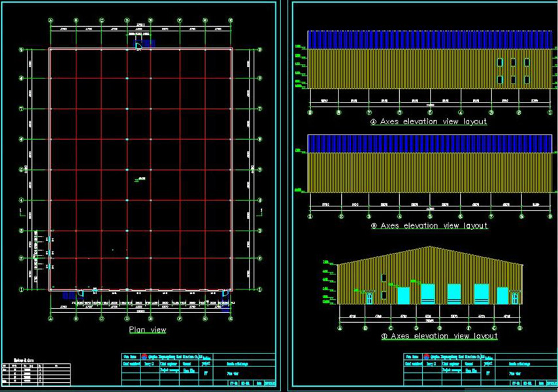Pick the ridge peak of the gable roof
Screen dimensions: 558x392
pos(430,247)
